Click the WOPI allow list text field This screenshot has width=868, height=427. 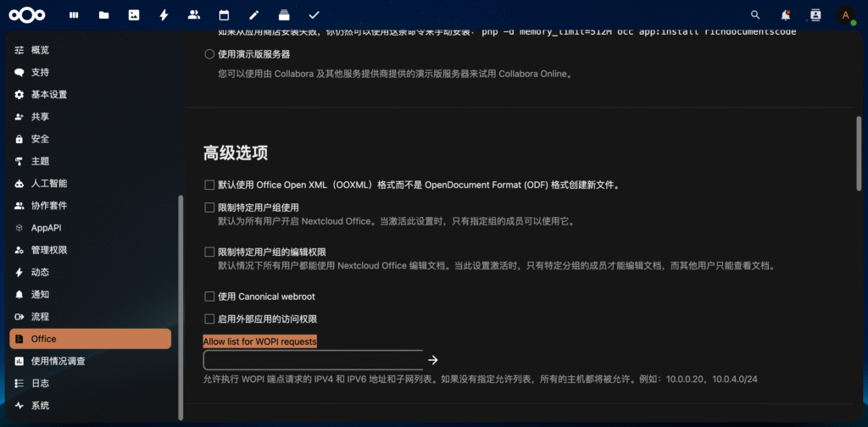pos(313,360)
